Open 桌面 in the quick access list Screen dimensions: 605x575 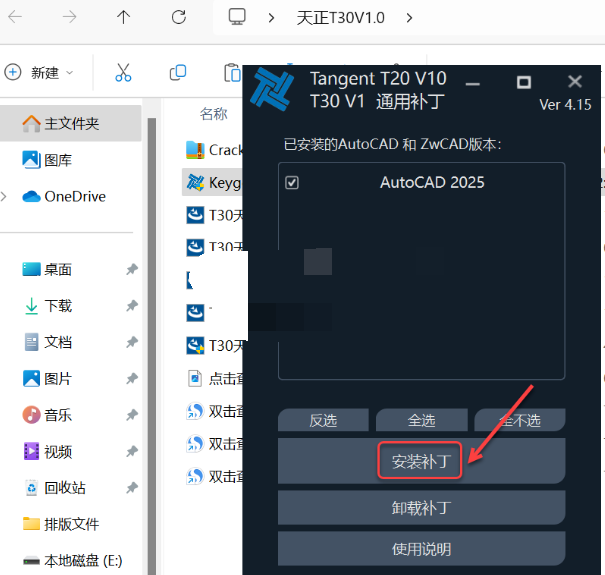47,269
